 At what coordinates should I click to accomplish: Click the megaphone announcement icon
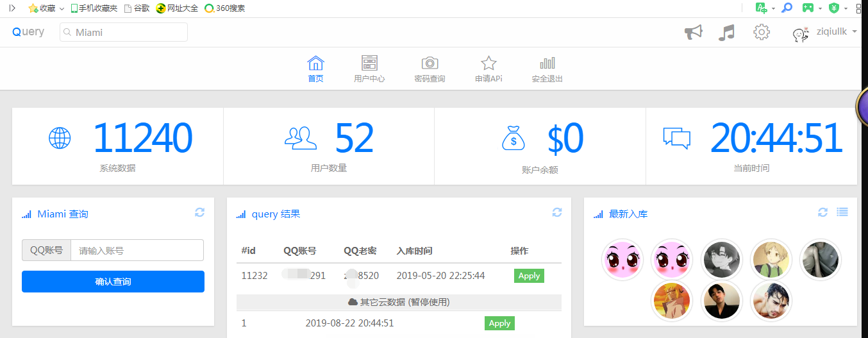694,32
